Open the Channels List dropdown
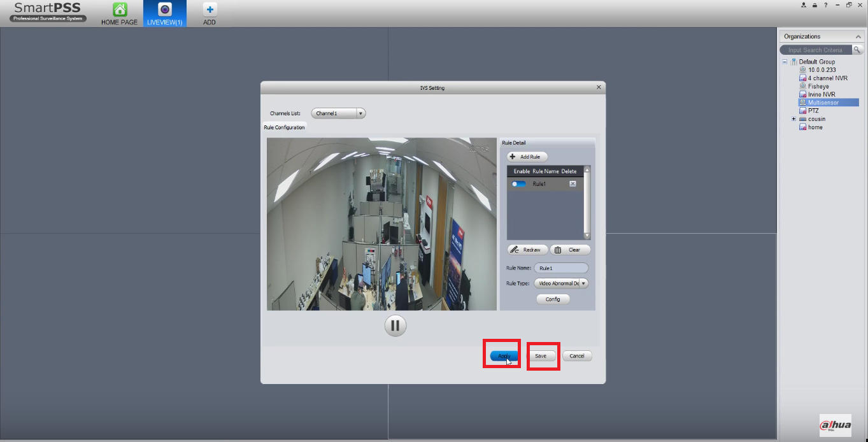The image size is (868, 442). pos(338,113)
